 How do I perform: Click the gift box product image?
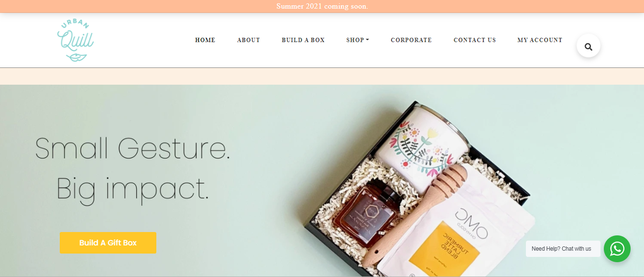point(421,189)
